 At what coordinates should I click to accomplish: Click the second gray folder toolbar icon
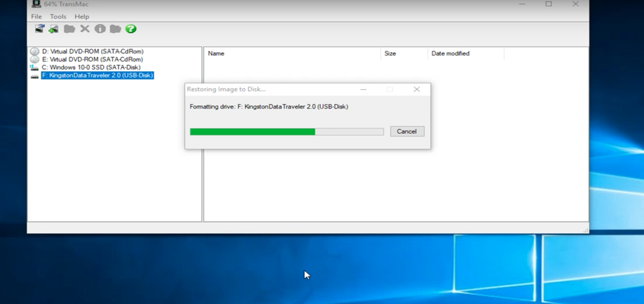coord(116,29)
